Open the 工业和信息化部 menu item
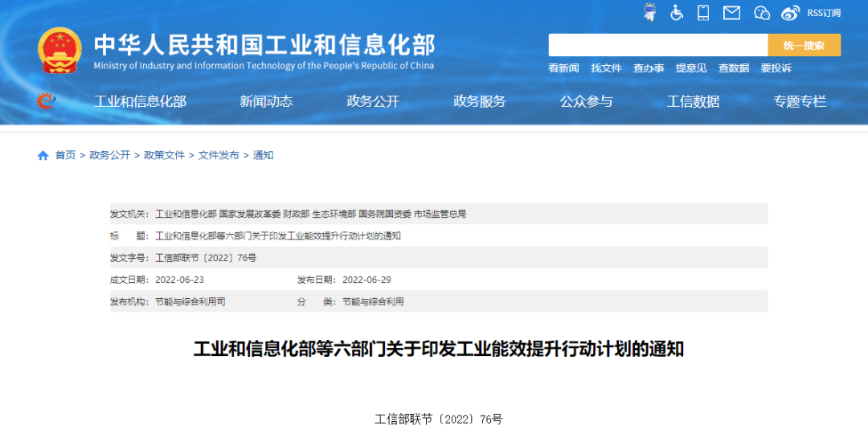The width and height of the screenshot is (868, 446). 140,101
